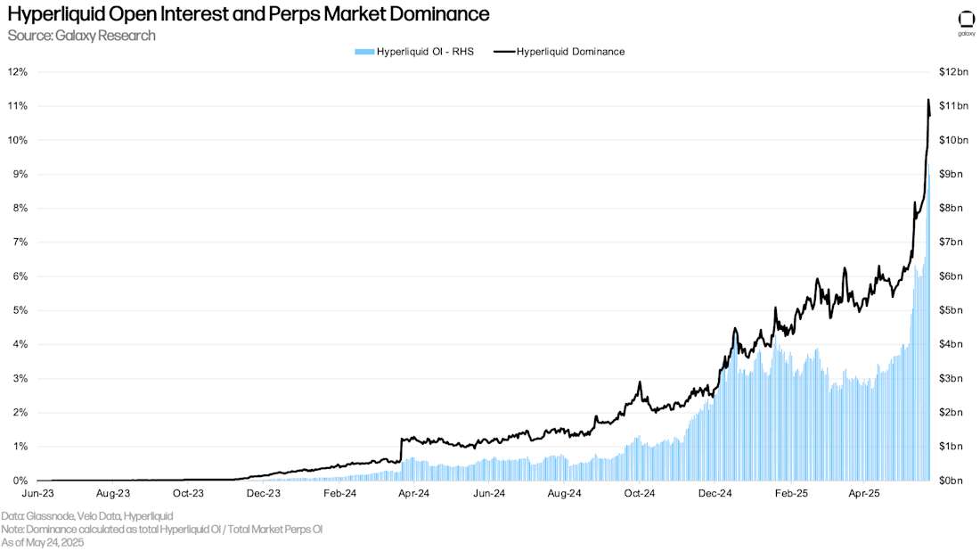Click the $3bn right axis label
The height and width of the screenshot is (551, 980).
(951, 378)
